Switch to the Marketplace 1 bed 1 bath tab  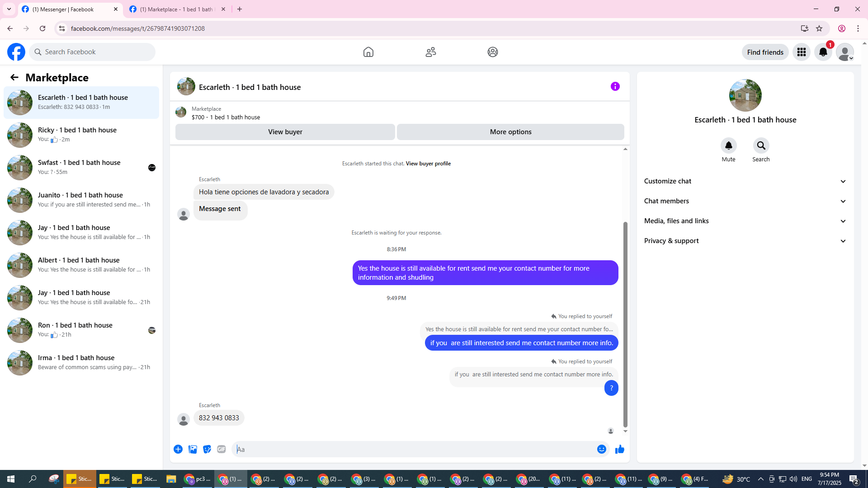178,9
